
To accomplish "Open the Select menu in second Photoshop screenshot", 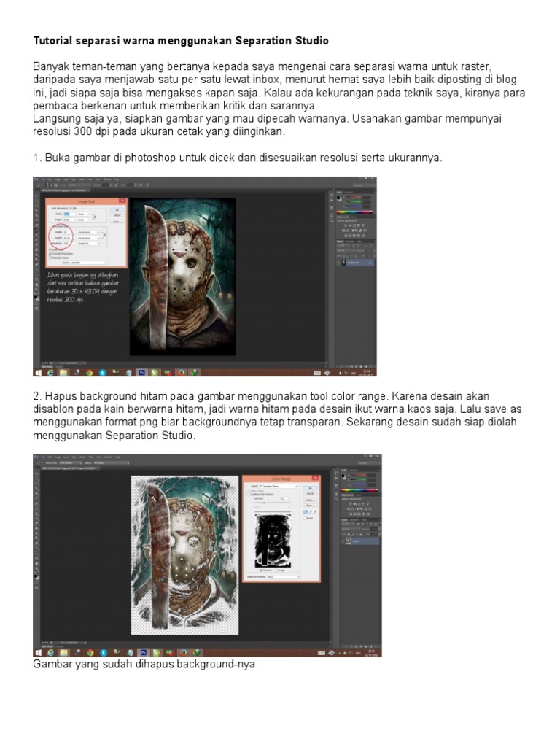I will coord(83,457).
